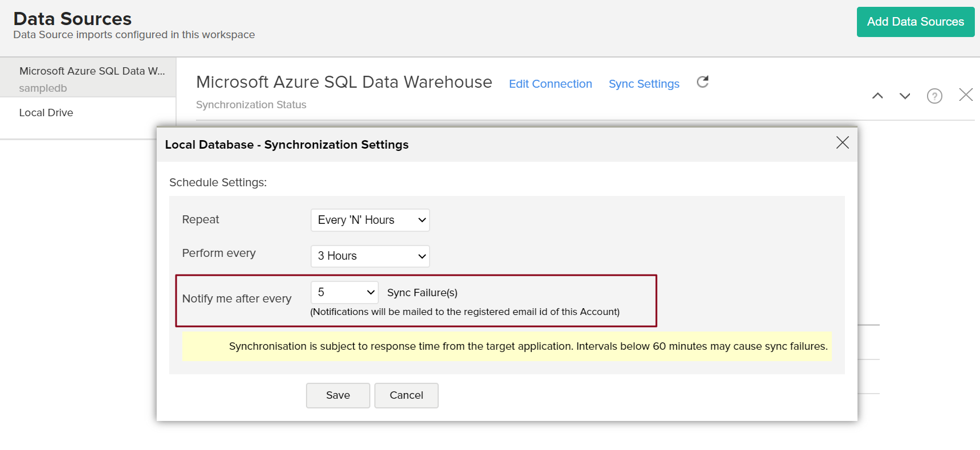980x450 pixels.
Task: Select Microsoft Azure SQL Data Warehouse source
Action: (x=92, y=71)
